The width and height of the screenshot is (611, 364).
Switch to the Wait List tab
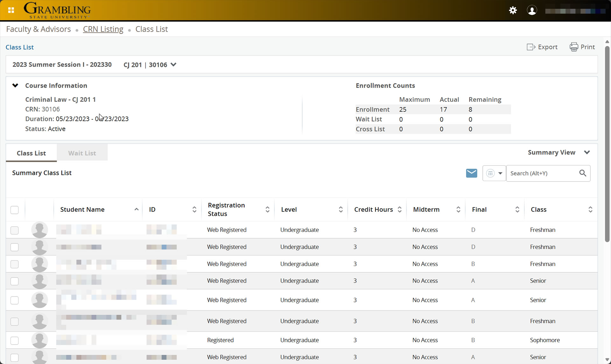click(82, 153)
